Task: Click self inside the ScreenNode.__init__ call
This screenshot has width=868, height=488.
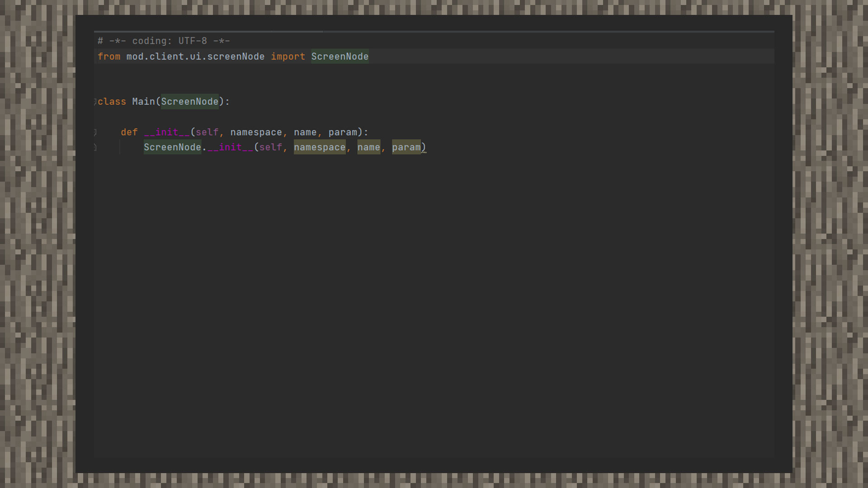Action: pyautogui.click(x=270, y=147)
